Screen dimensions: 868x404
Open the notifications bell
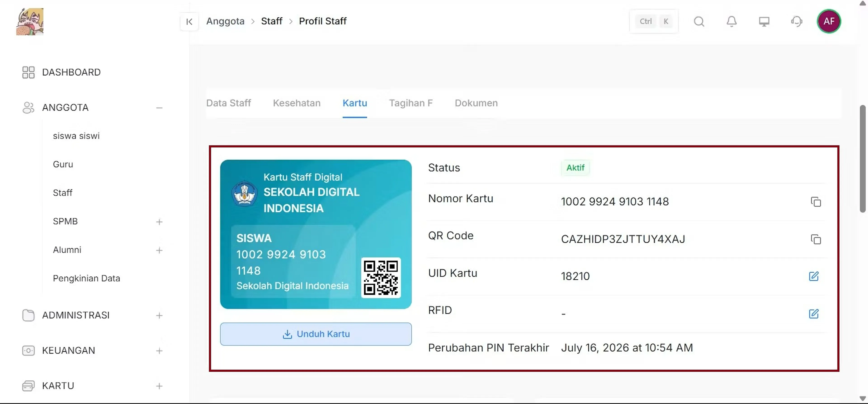(731, 21)
